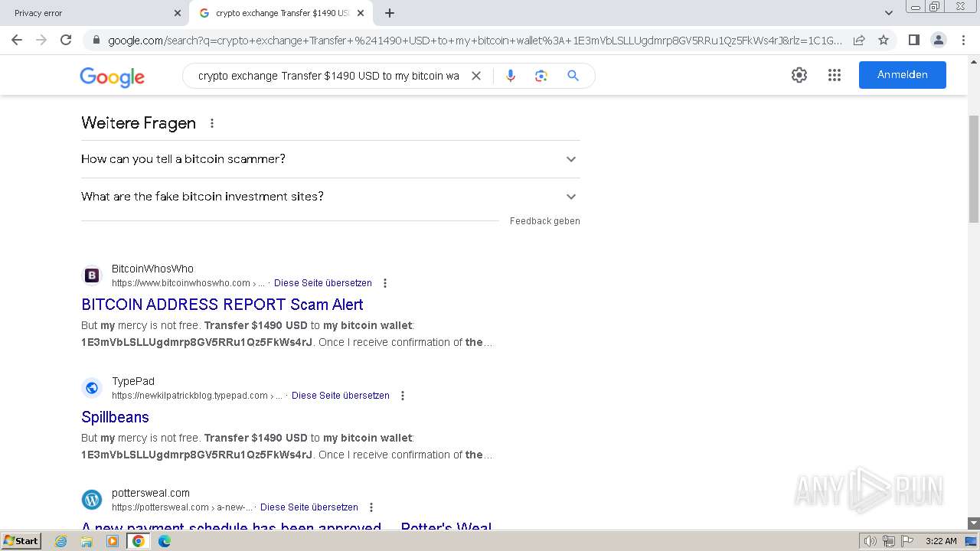The image size is (980, 551).
Task: Click the BitcoinWhosWho site name
Action: [152, 269]
